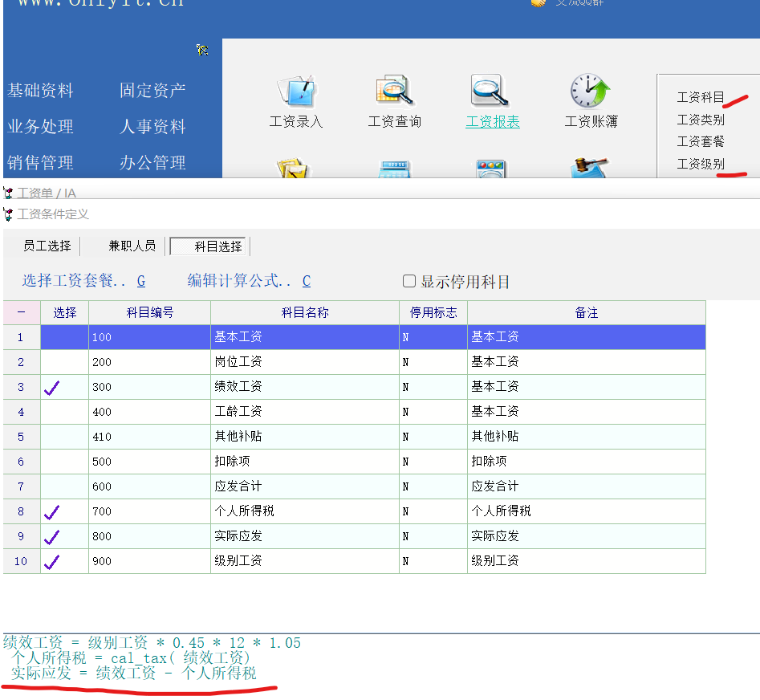The width and height of the screenshot is (760, 700).
Task: Click the 科目名称 column header
Action: pyautogui.click(x=304, y=313)
